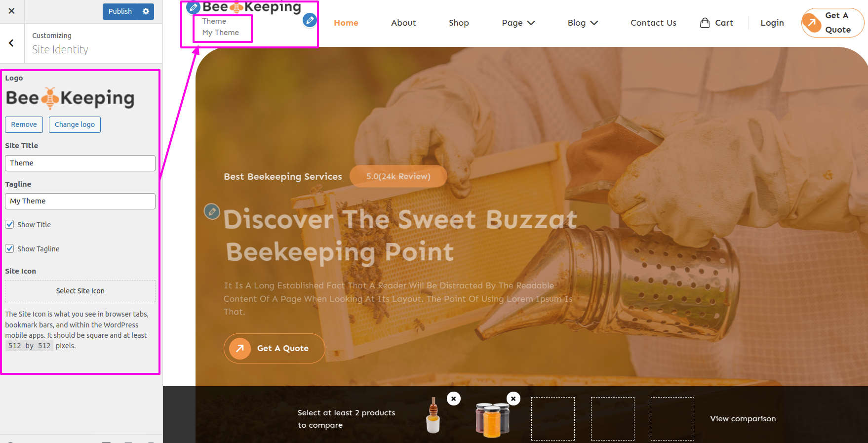The image size is (868, 443).
Task: Click the pencil edit shortcut on hero heading
Action: pos(212,211)
